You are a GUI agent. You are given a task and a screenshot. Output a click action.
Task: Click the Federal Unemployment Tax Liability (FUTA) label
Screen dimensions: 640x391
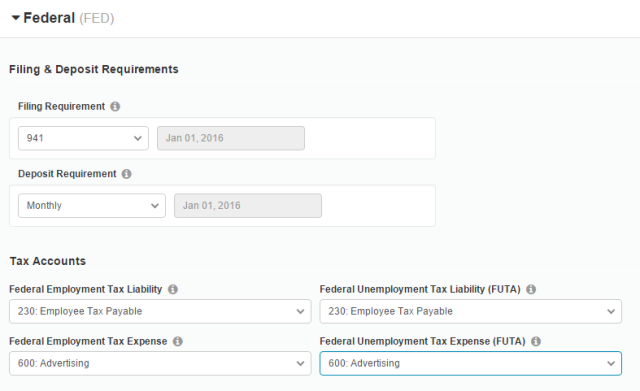pos(420,289)
